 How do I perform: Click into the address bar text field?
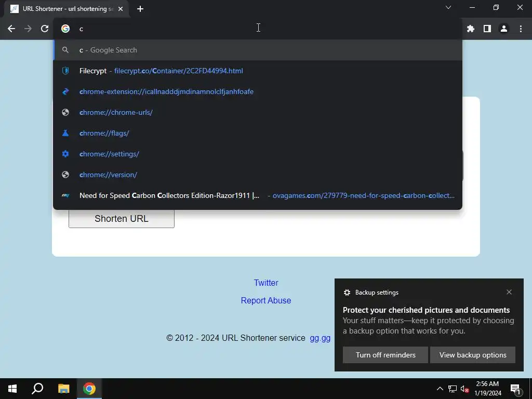(x=258, y=29)
